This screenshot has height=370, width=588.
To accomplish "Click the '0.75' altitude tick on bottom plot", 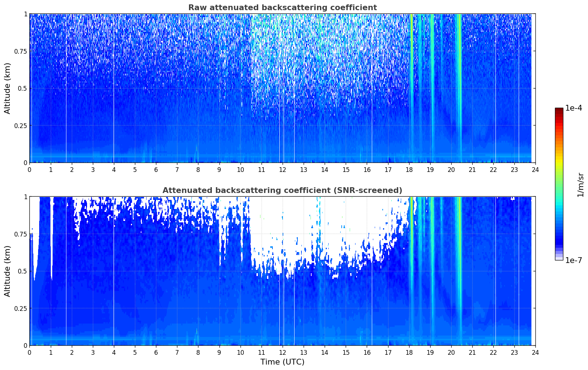I will pyautogui.click(x=20, y=234).
